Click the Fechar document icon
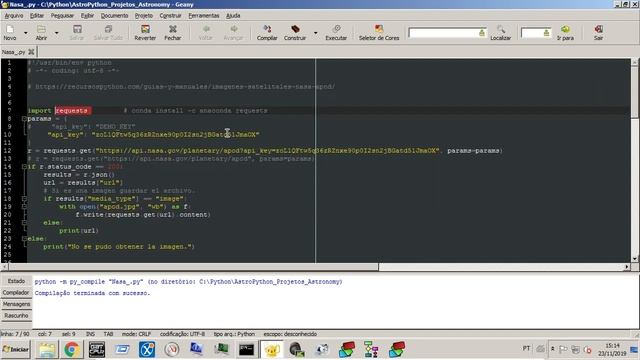This screenshot has width=640, height=360. (173, 32)
